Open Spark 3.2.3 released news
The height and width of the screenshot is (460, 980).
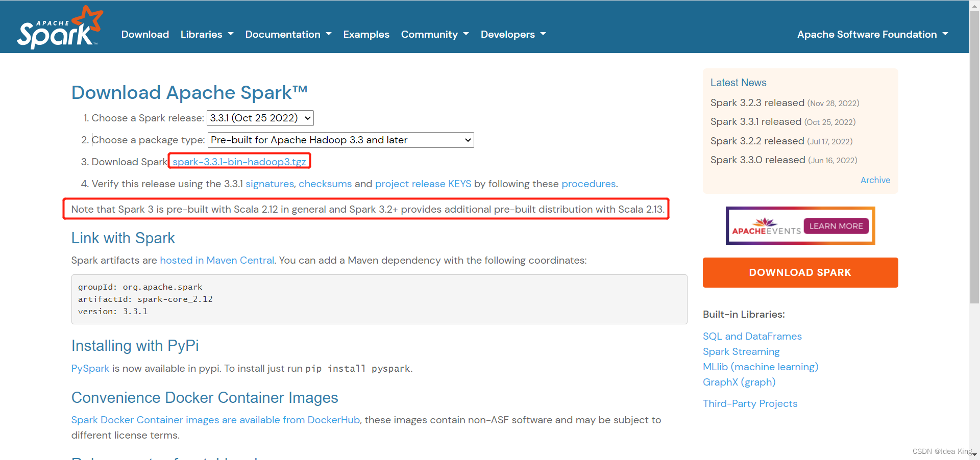757,103
